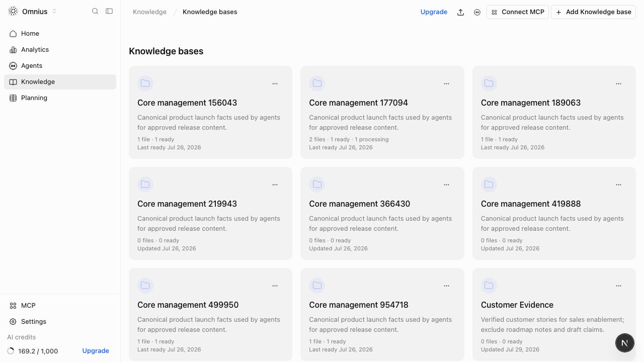This screenshot has height=362, width=644.
Task: Open Core management 156043 title
Action: pos(187,103)
